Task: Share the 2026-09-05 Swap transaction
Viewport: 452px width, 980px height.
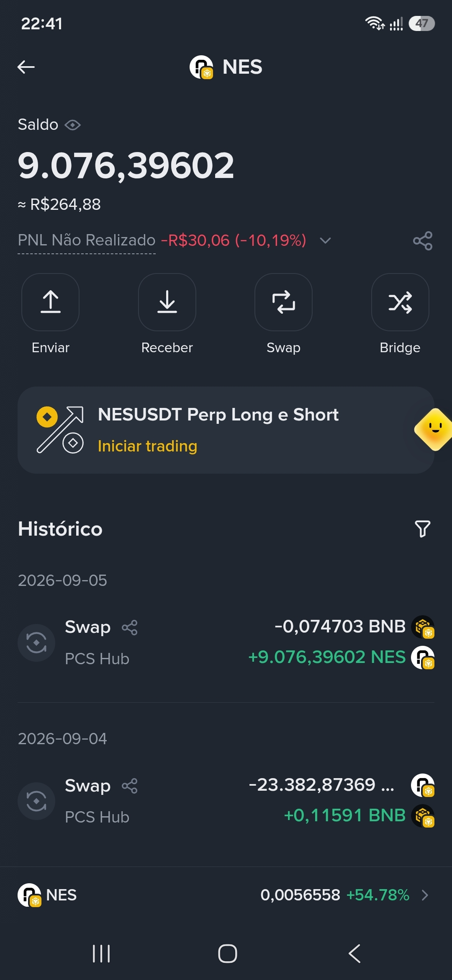Action: 130,627
